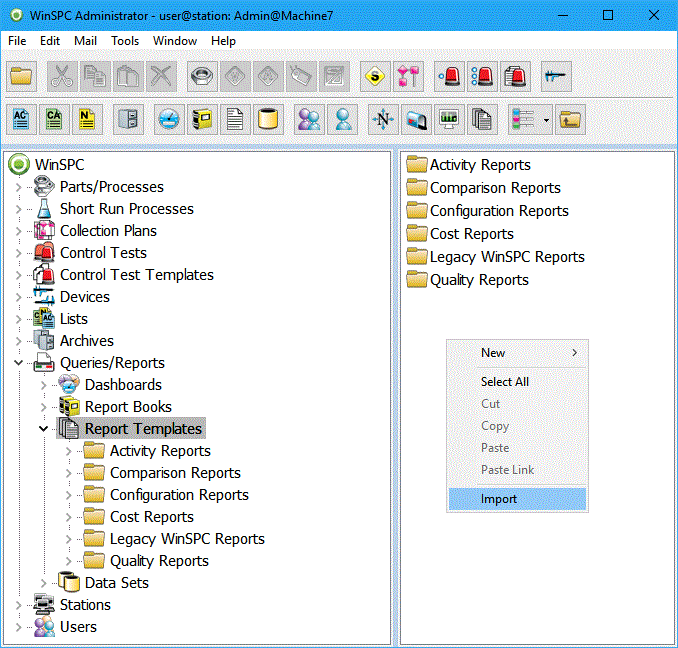678x648 pixels.
Task: Click the pink collection plan toolbar icon
Action: click(x=408, y=77)
